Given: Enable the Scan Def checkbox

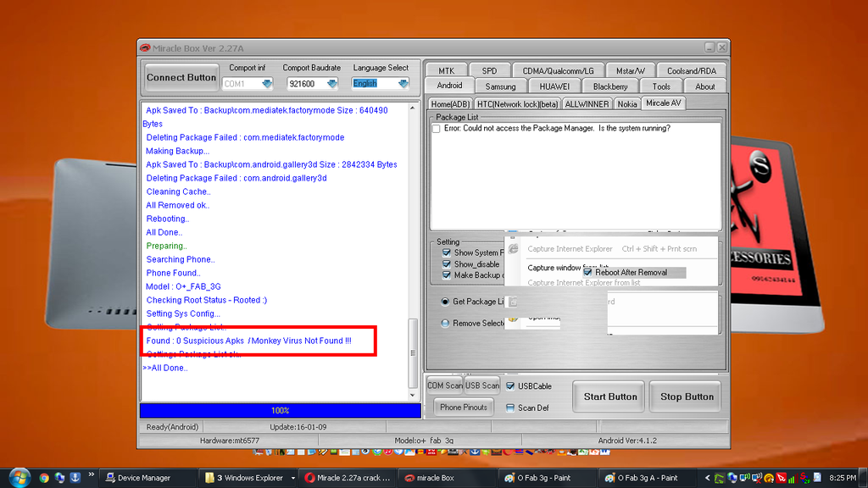Looking at the screenshot, I should point(510,408).
